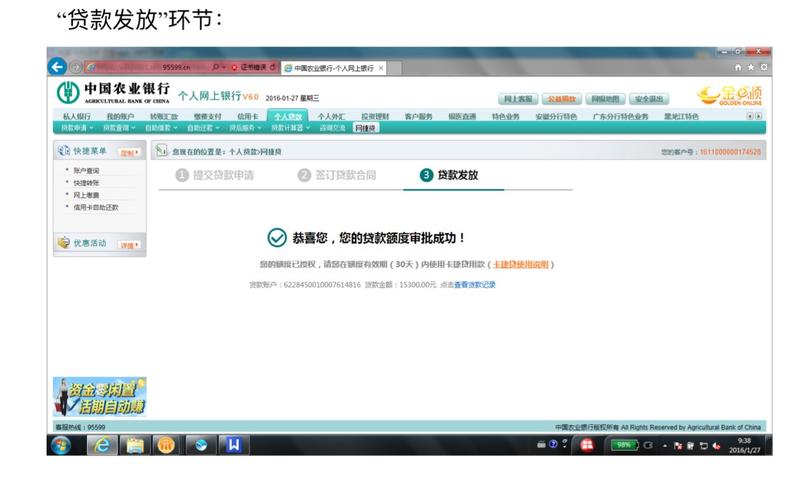Open the 安徽分行特色 menu
795x500 pixels.
556,117
